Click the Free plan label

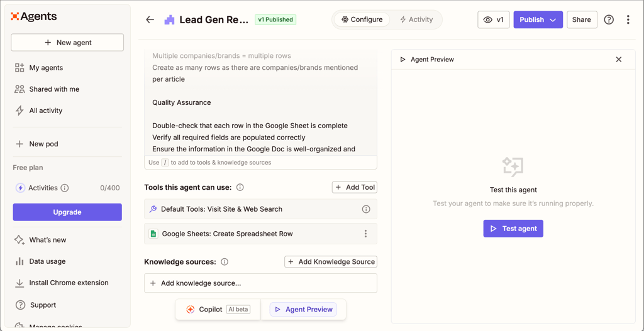pyautogui.click(x=28, y=167)
